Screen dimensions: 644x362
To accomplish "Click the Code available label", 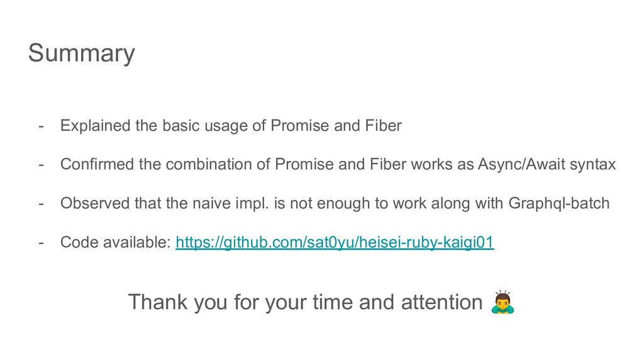I will pyautogui.click(x=115, y=243).
